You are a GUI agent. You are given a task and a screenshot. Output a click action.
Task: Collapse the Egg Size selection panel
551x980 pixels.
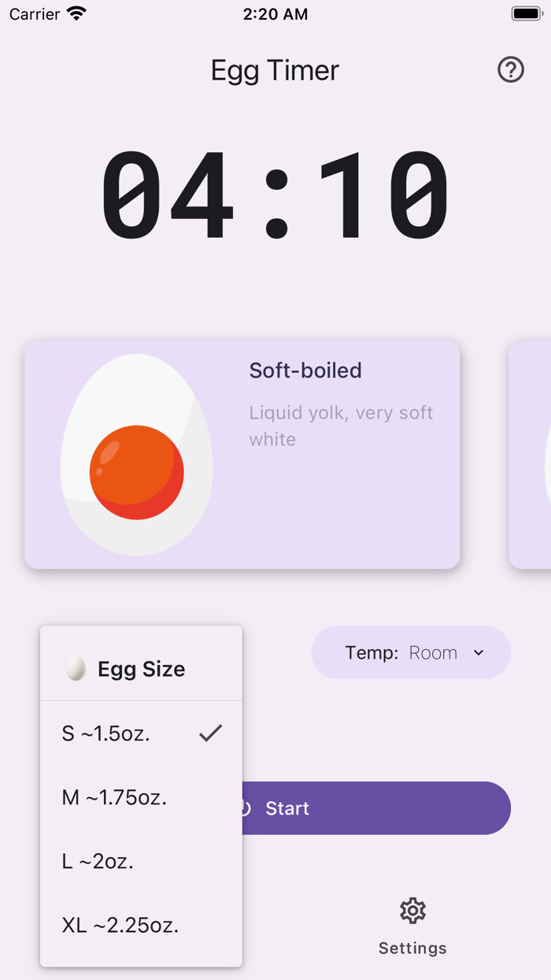click(x=140, y=669)
